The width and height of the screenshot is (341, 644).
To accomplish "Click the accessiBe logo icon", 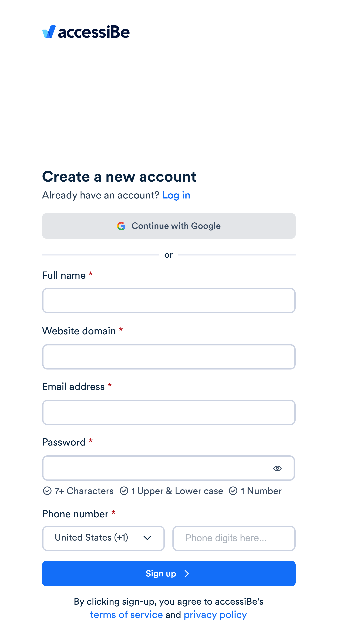I will 49,31.
